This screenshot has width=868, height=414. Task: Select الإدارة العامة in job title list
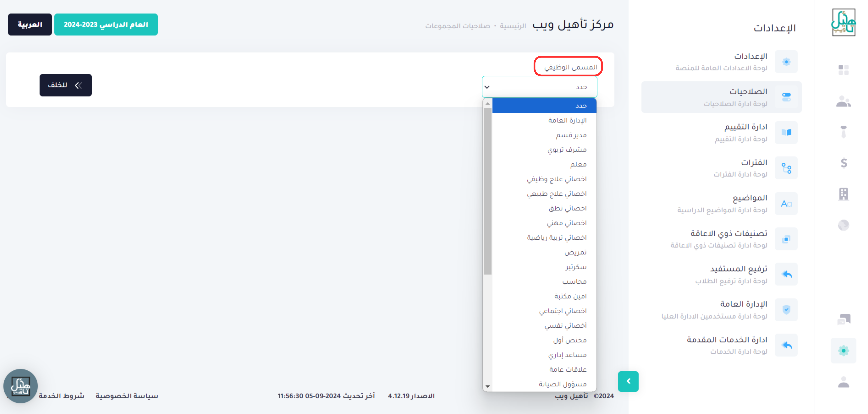pos(544,120)
